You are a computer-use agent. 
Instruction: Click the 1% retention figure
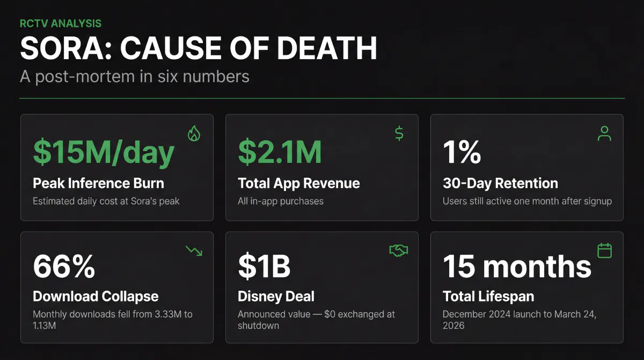coord(462,153)
